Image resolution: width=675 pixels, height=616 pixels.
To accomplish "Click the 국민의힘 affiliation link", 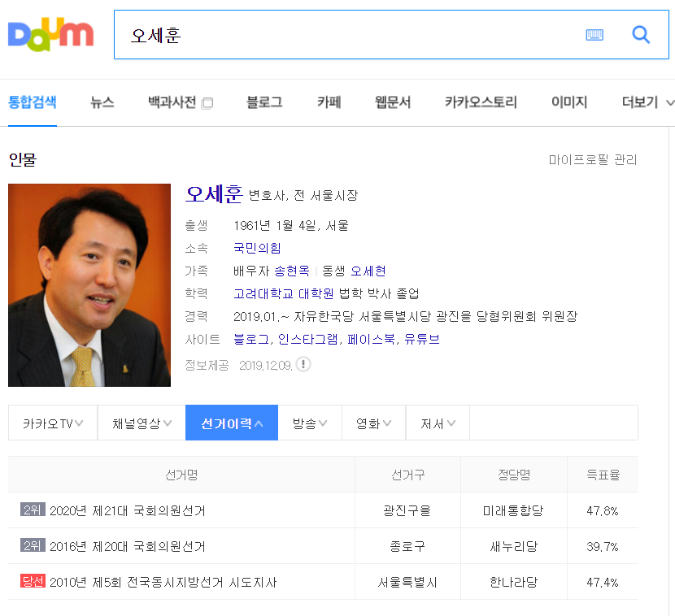I will [258, 248].
